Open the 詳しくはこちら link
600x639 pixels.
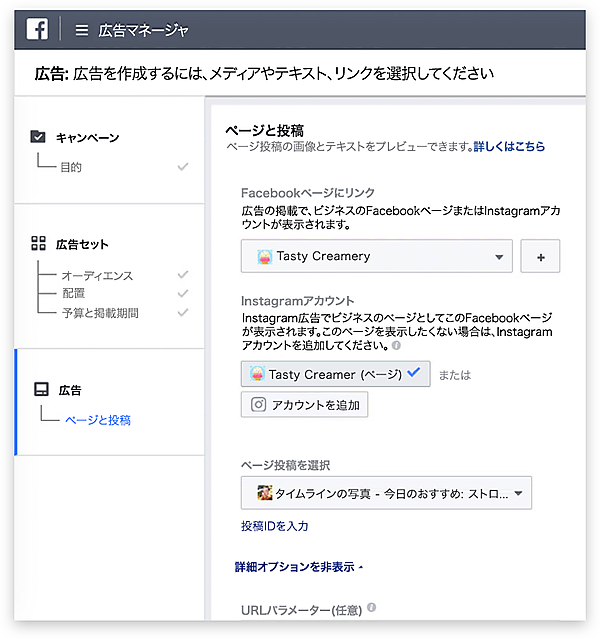pos(509,146)
